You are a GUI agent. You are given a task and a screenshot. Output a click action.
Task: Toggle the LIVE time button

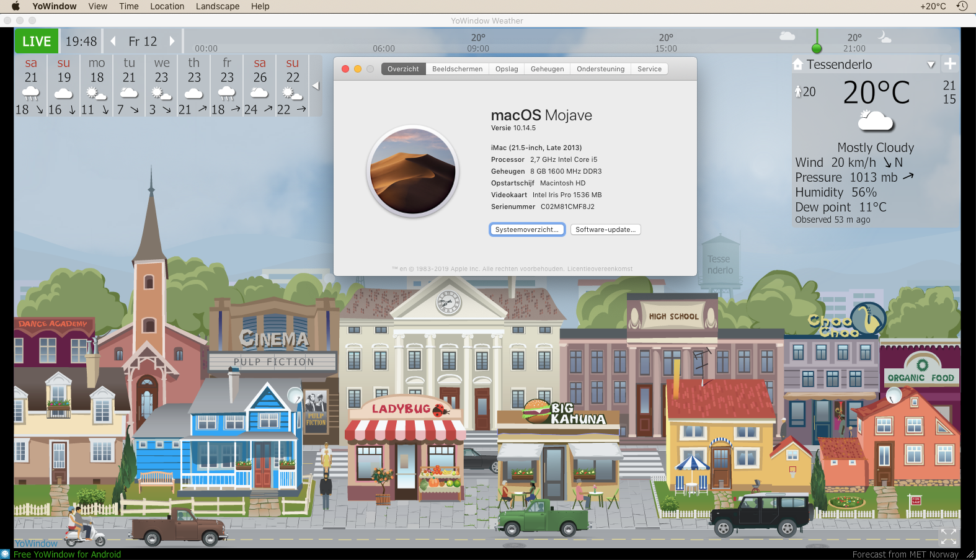click(37, 42)
